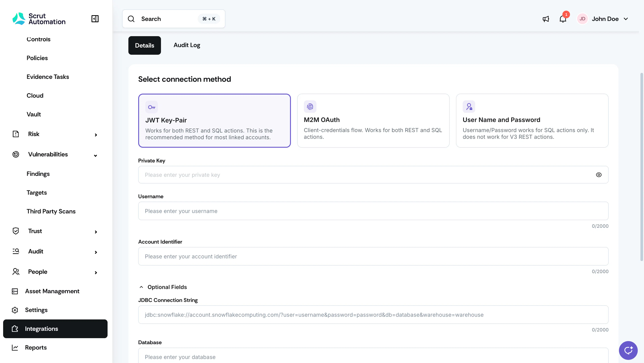
Task: Click the Scrut Automation logo
Action: pyautogui.click(x=39, y=19)
